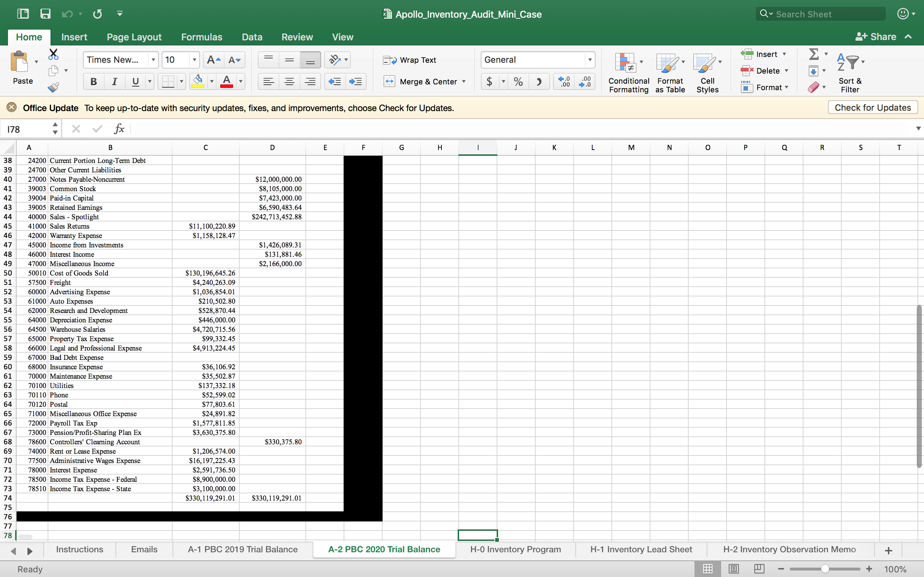The width and height of the screenshot is (924, 577).
Task: Click the AutoSum sigma icon
Action: (x=814, y=54)
